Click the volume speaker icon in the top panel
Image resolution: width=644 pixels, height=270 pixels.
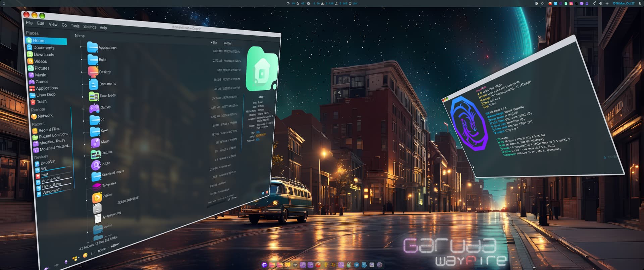pyautogui.click(x=601, y=3)
